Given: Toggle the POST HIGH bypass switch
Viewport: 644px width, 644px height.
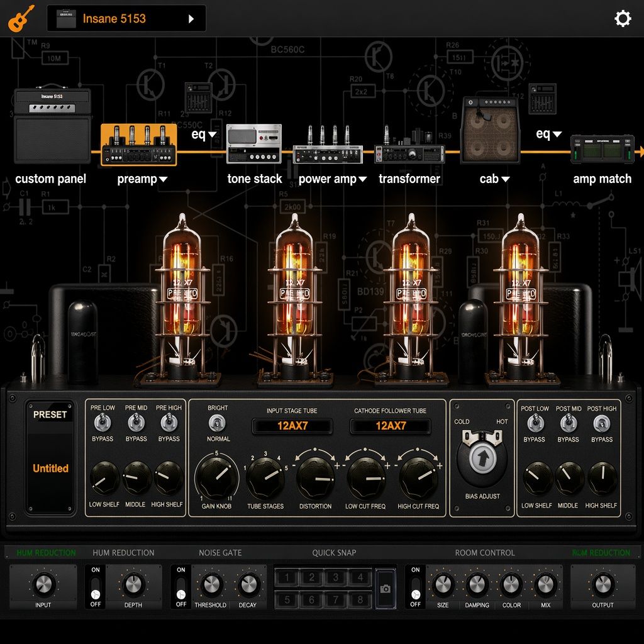Looking at the screenshot, I should pyautogui.click(x=602, y=423).
